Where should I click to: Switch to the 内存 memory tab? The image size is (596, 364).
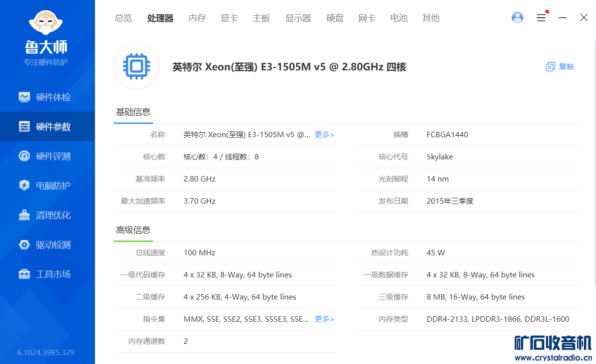pos(197,18)
